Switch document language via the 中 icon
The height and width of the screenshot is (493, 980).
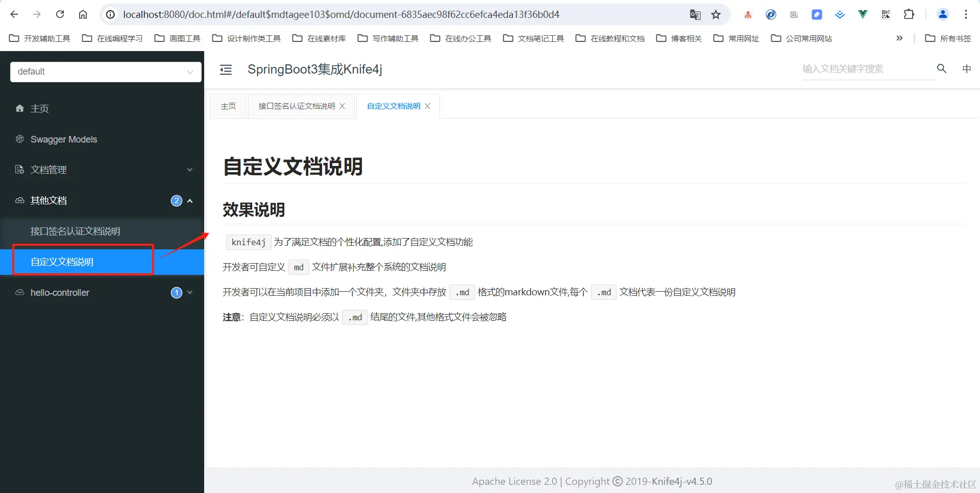(966, 68)
